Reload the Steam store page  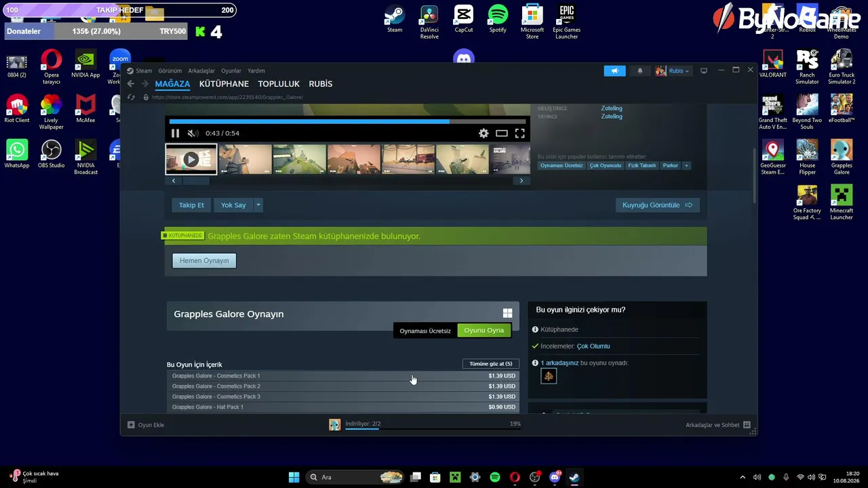131,97
